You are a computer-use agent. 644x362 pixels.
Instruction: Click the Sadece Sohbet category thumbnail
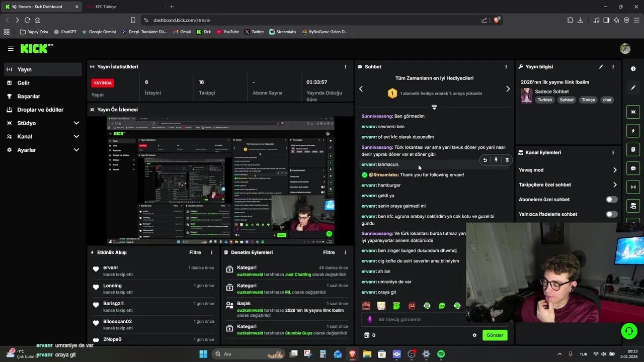tap(526, 96)
